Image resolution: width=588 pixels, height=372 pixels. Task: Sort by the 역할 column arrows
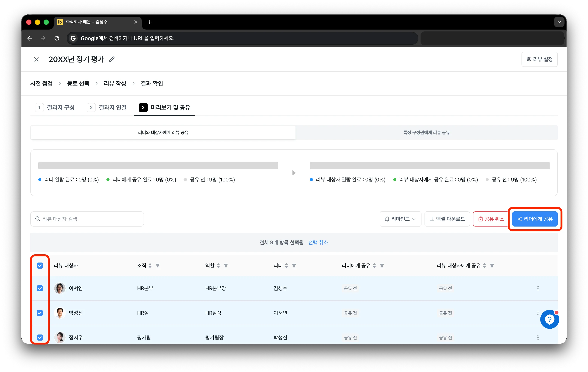click(x=218, y=265)
